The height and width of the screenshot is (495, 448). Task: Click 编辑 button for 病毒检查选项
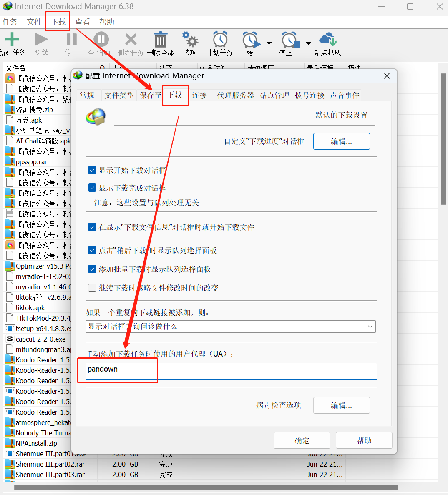341,405
